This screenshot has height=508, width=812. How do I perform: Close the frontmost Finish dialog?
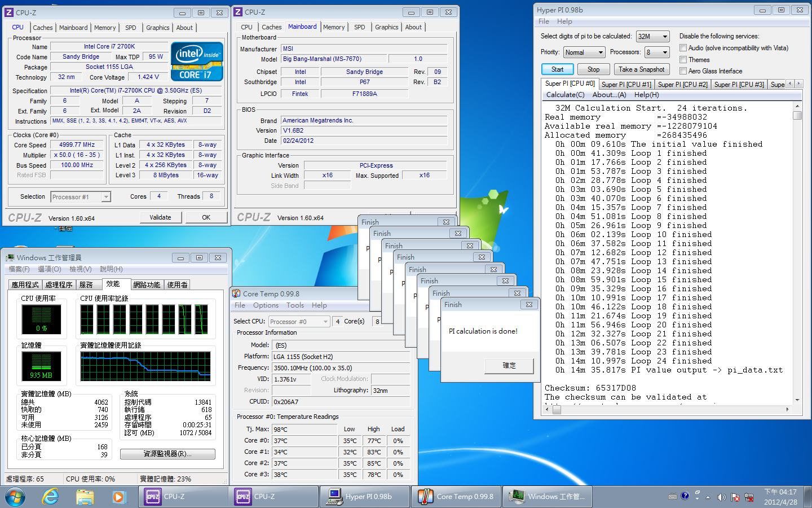click(529, 304)
